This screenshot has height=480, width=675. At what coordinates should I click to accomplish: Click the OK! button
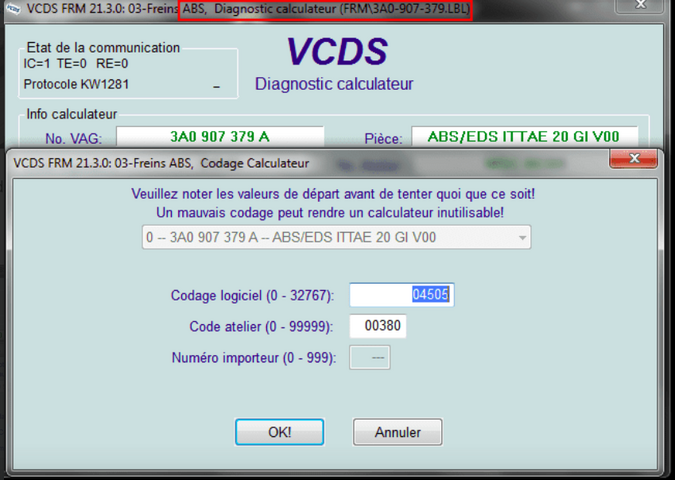coord(279,432)
